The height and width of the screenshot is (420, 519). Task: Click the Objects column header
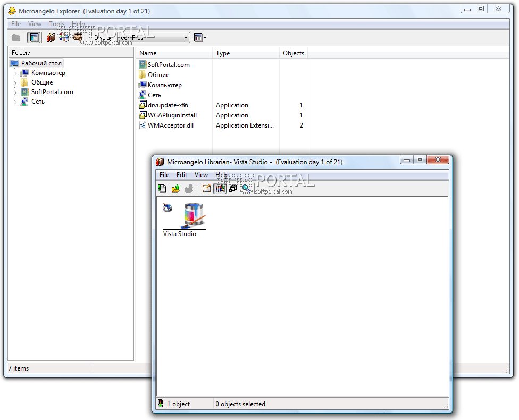pos(293,53)
